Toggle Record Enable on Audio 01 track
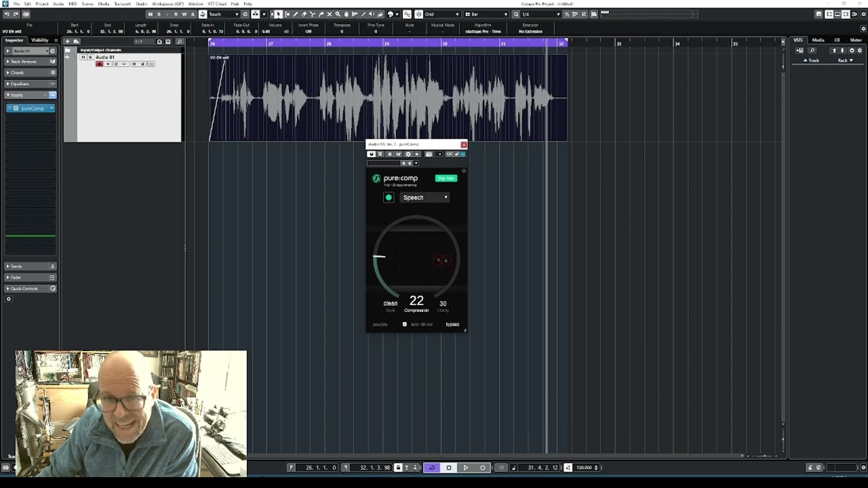868x488 pixels. pos(100,64)
